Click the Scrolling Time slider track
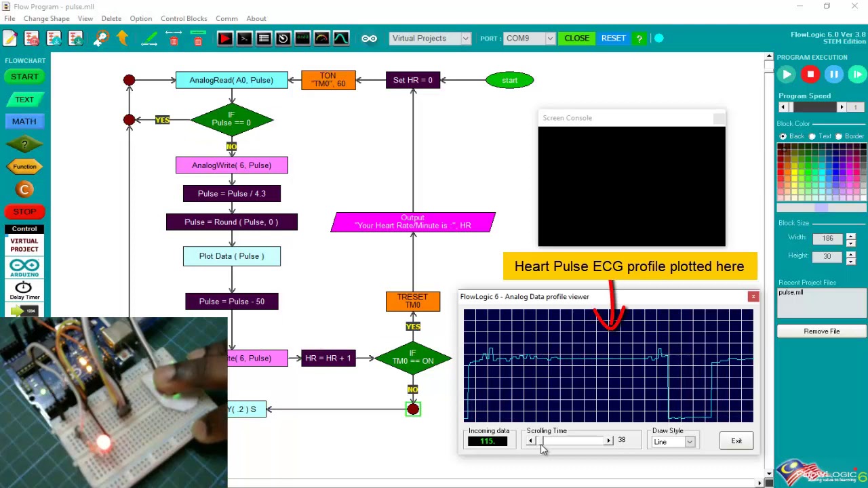 (570, 441)
